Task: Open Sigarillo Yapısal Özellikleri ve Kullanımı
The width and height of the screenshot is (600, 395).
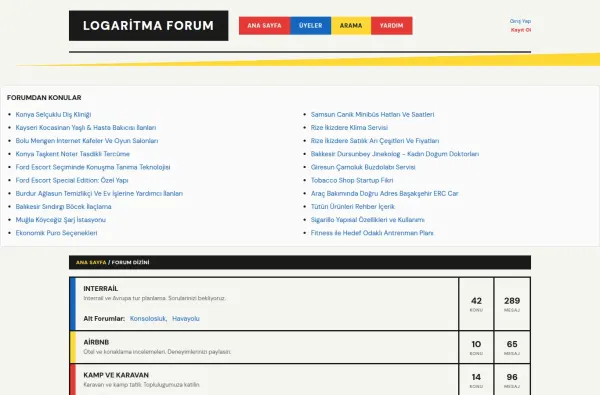Action: click(x=368, y=220)
